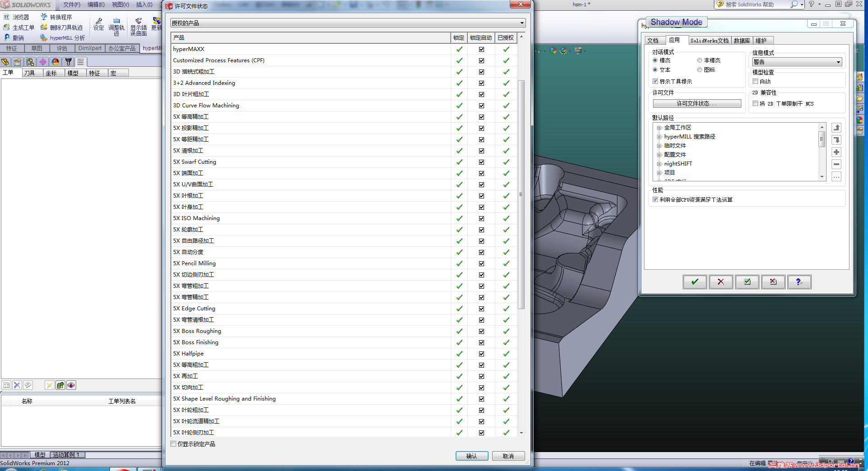This screenshot has width=868, height=471.
Task: Click the yellow X icon below job list
Action: (x=50, y=385)
